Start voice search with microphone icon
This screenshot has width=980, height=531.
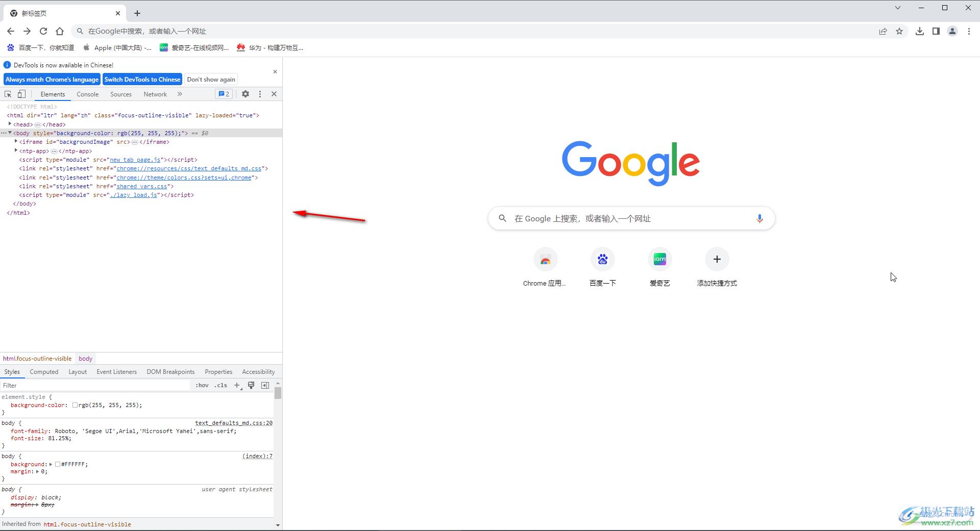pyautogui.click(x=759, y=218)
